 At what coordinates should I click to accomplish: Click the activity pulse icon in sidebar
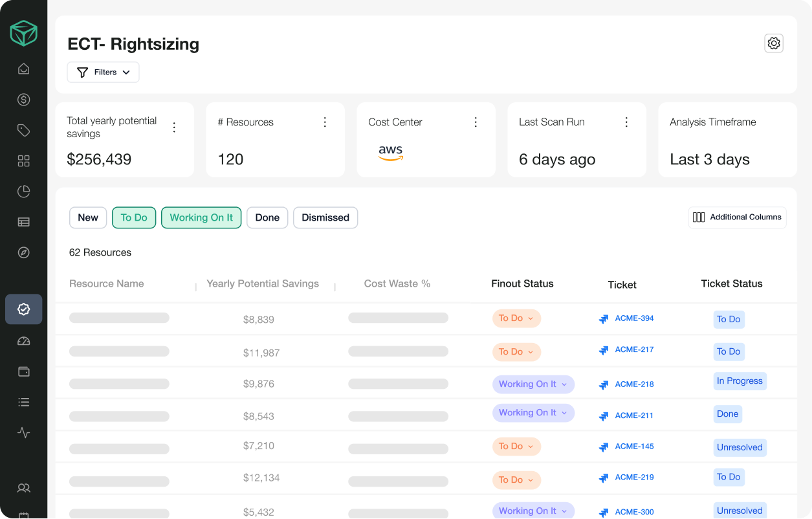(x=24, y=432)
